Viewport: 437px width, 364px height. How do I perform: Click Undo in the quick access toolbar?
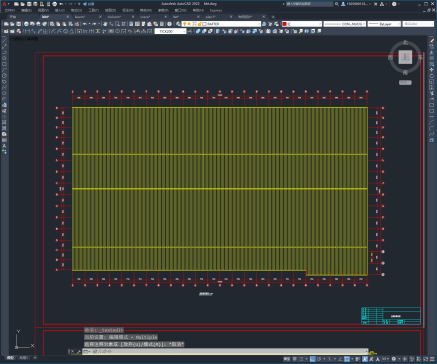pyautogui.click(x=61, y=4)
